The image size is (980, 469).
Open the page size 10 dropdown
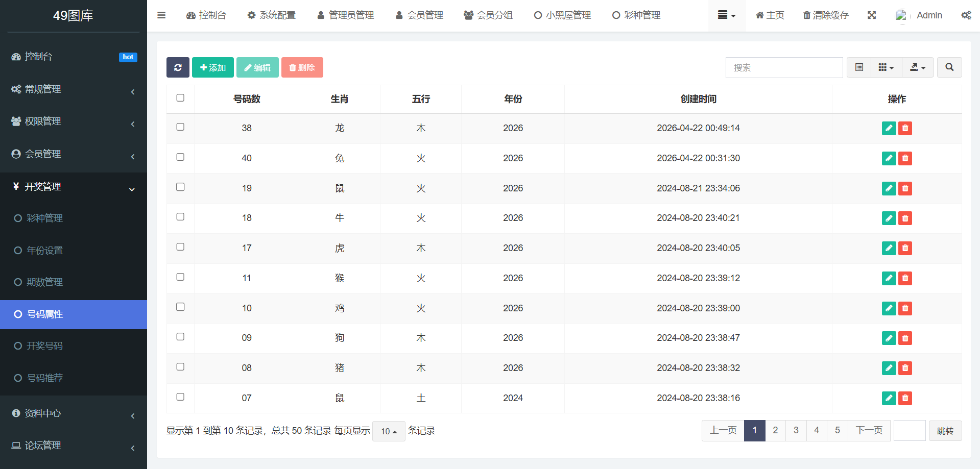(389, 431)
